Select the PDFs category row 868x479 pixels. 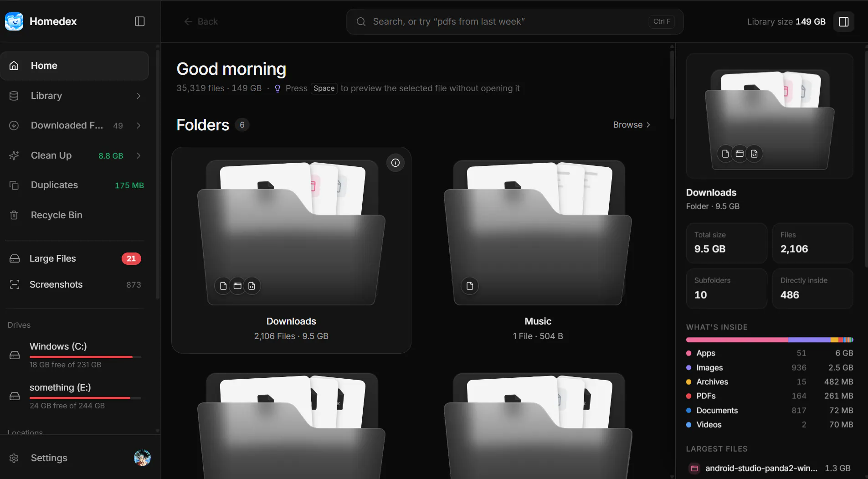tap(770, 396)
